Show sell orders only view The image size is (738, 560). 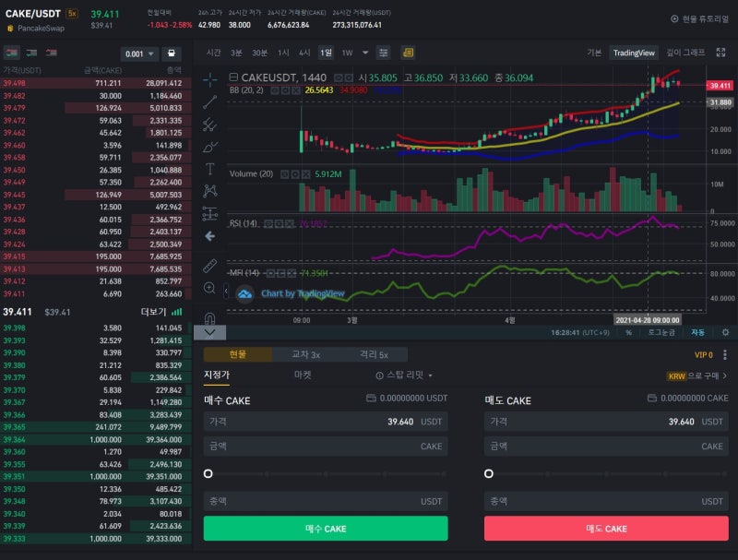[x=52, y=53]
